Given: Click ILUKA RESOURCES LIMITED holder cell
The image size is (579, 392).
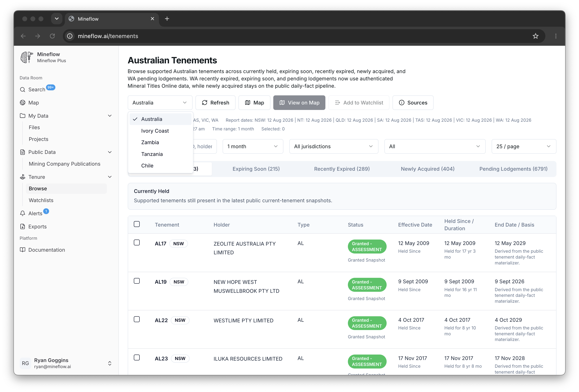Looking at the screenshot, I should click(248, 359).
